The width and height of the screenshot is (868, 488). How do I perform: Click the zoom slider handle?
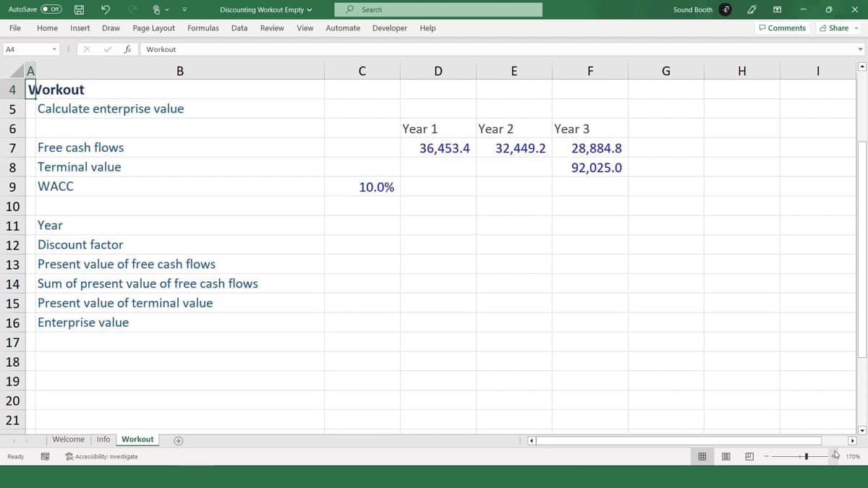pyautogui.click(x=807, y=457)
